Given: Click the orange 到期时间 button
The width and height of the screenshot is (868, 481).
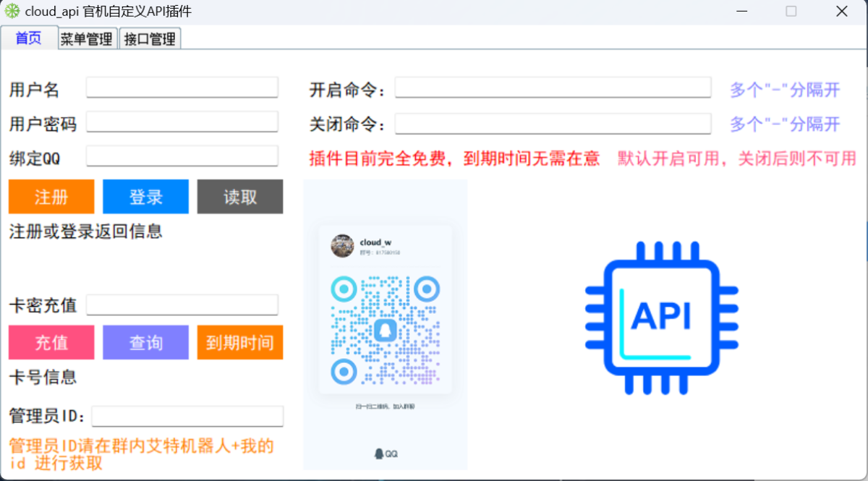Looking at the screenshot, I should click(240, 342).
